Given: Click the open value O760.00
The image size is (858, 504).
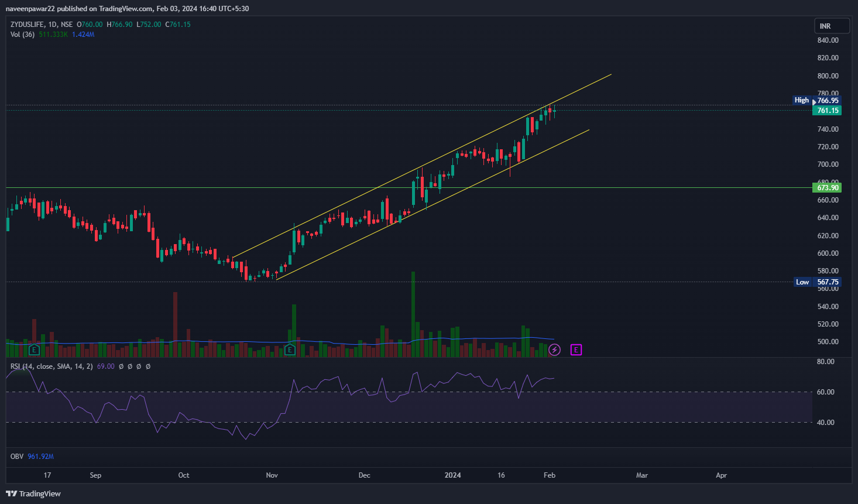Looking at the screenshot, I should coord(90,25).
